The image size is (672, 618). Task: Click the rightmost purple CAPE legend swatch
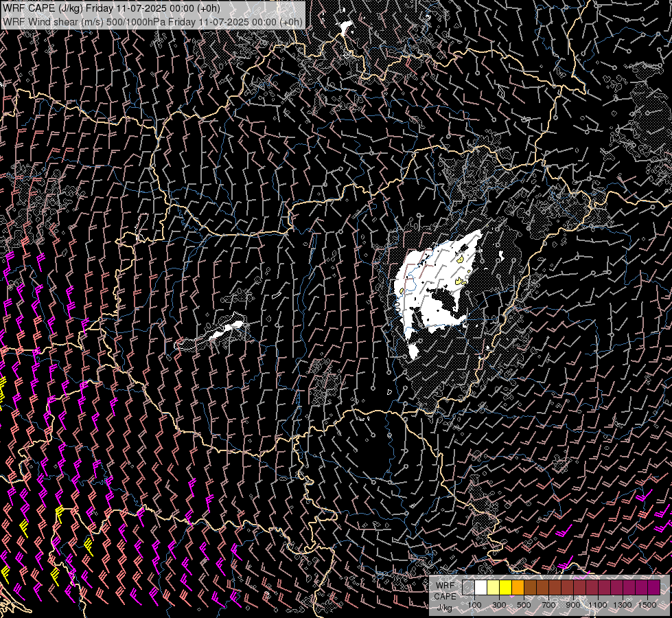[x=654, y=587]
